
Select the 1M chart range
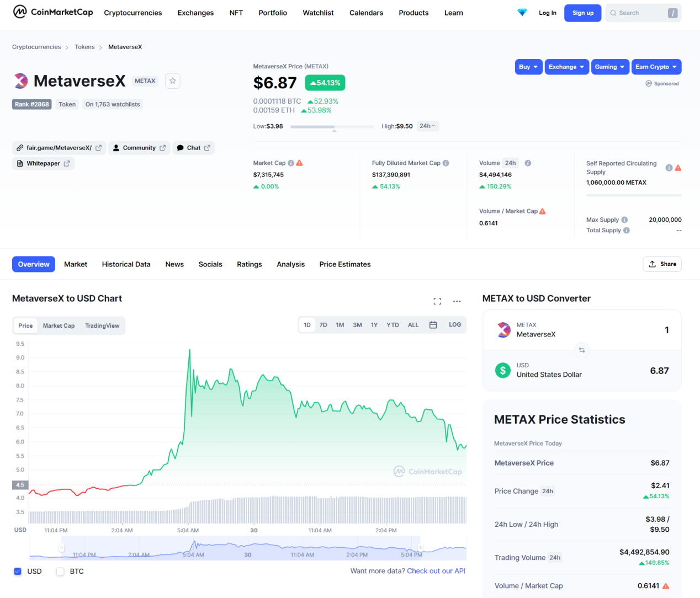[x=340, y=325]
